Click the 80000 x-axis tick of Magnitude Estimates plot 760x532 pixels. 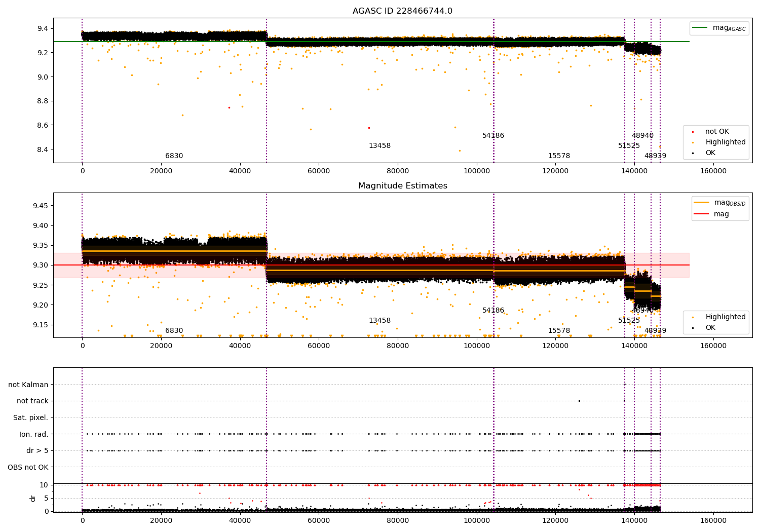[x=398, y=346]
